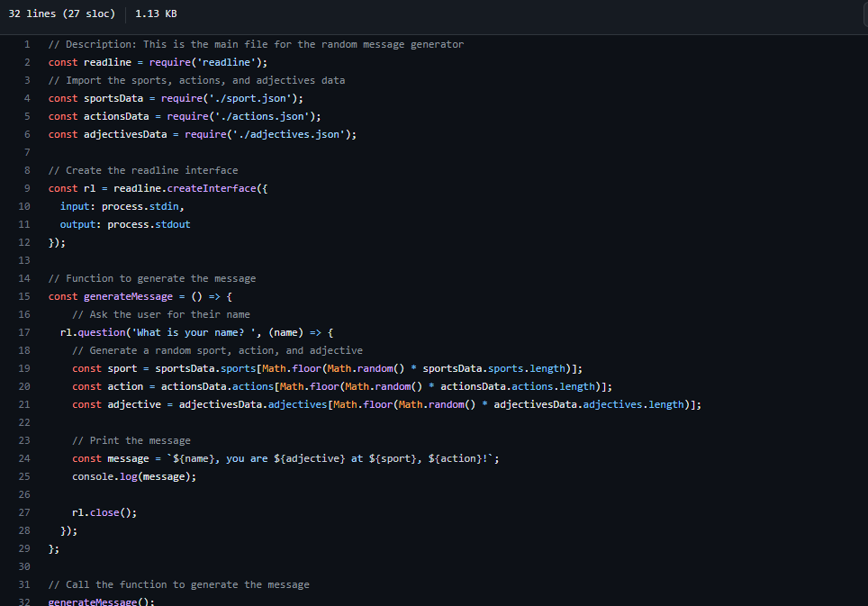Click line number 13 in the gutter
The image size is (868, 606).
coord(24,260)
